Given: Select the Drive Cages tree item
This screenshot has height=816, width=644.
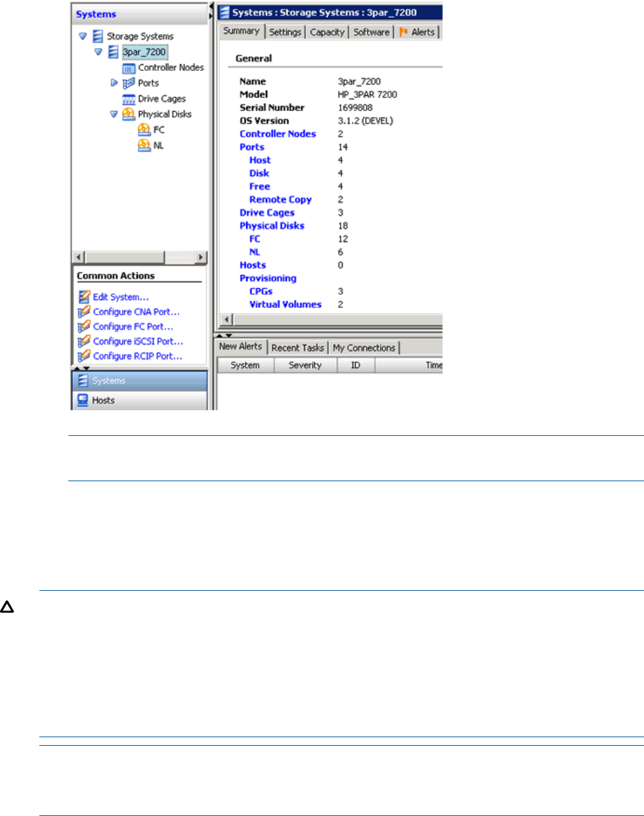Looking at the screenshot, I should (161, 99).
